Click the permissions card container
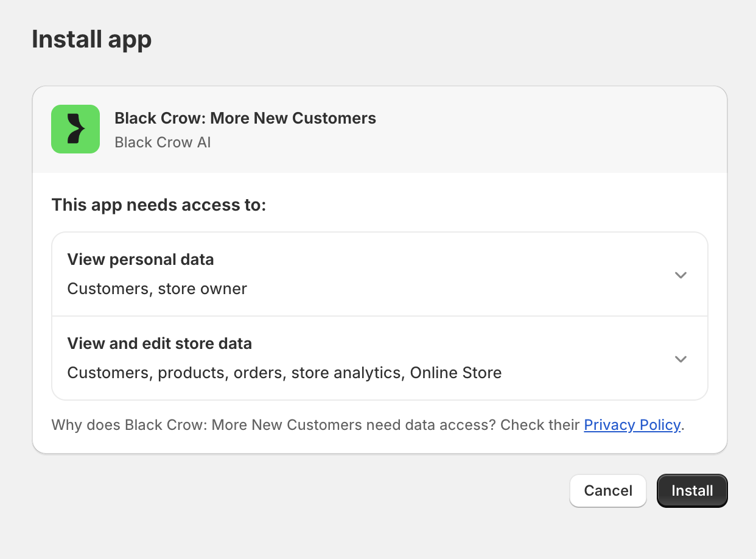 (380, 315)
